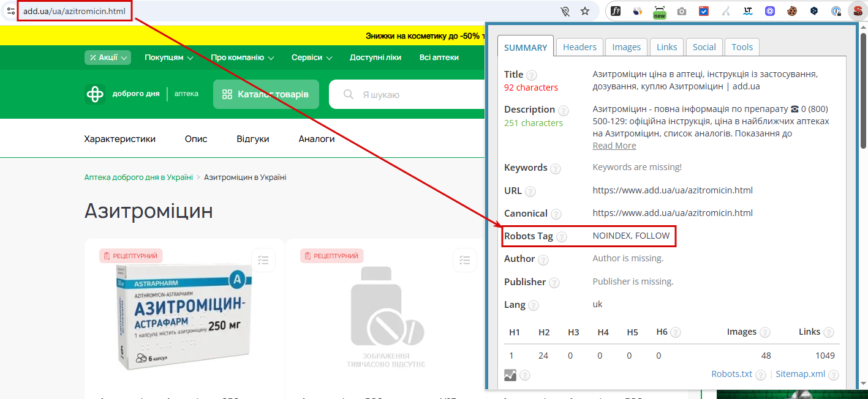Screen dimensions: 868x399
Task: Switch to the Tools tab
Action: point(742,47)
